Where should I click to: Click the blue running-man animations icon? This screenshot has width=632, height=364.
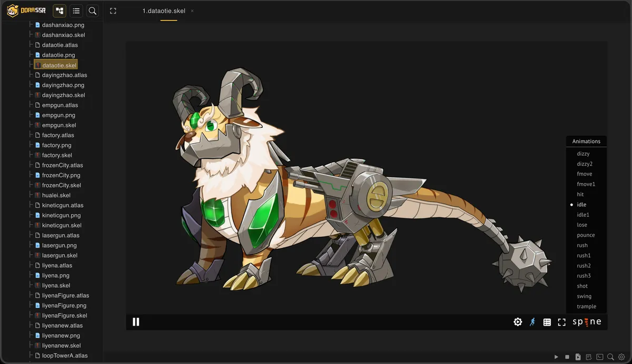[x=532, y=322]
